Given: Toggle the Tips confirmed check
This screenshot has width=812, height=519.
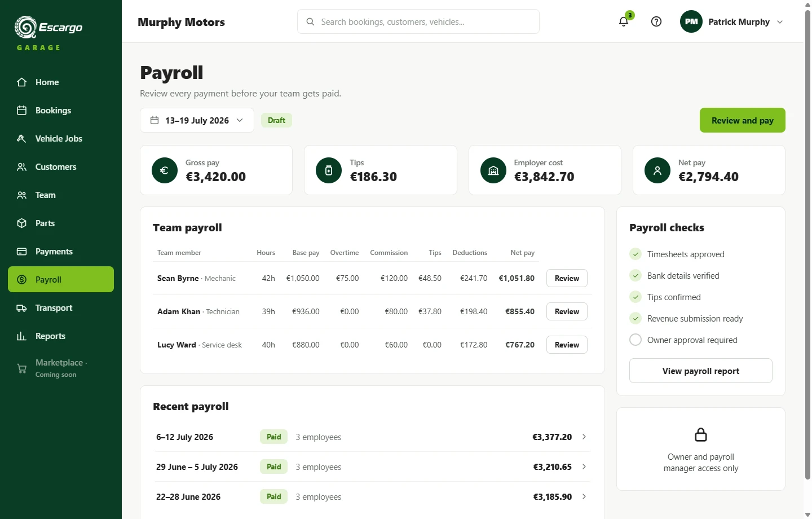Looking at the screenshot, I should (x=636, y=297).
